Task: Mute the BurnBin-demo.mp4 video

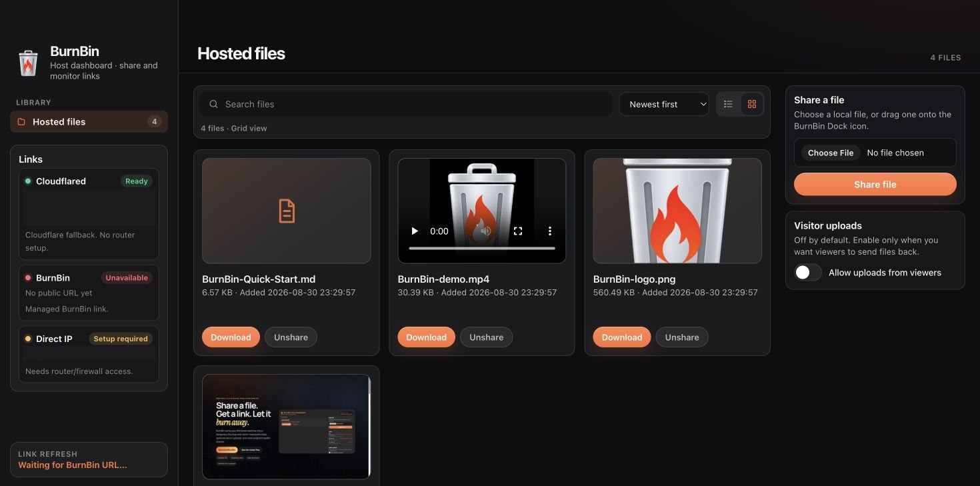Action: [485, 231]
